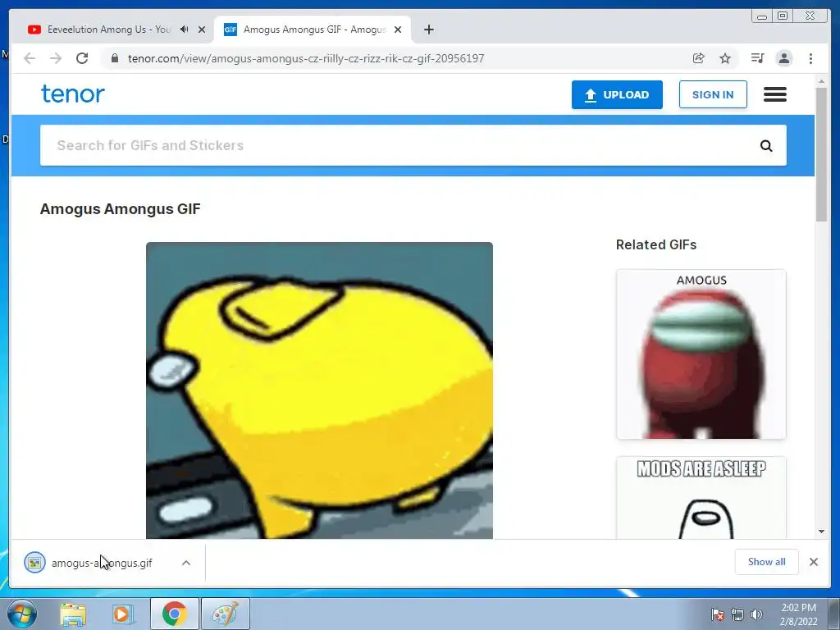Close the Amogus Amongus GIF tab

coord(398,30)
